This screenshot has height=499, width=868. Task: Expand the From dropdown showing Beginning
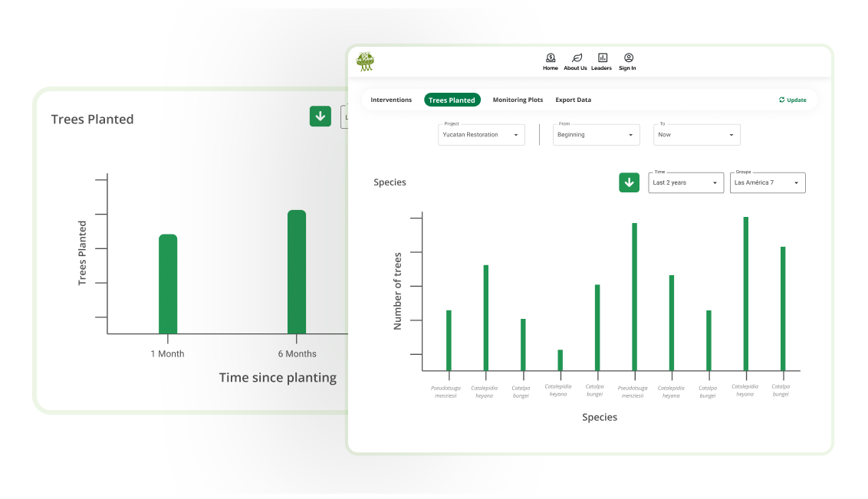click(597, 135)
